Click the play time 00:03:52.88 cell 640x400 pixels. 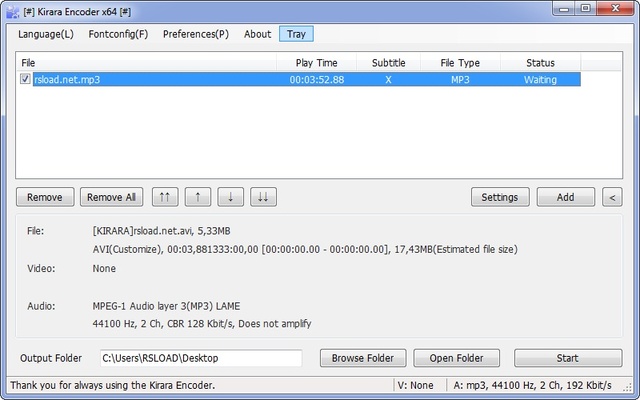[x=317, y=79]
